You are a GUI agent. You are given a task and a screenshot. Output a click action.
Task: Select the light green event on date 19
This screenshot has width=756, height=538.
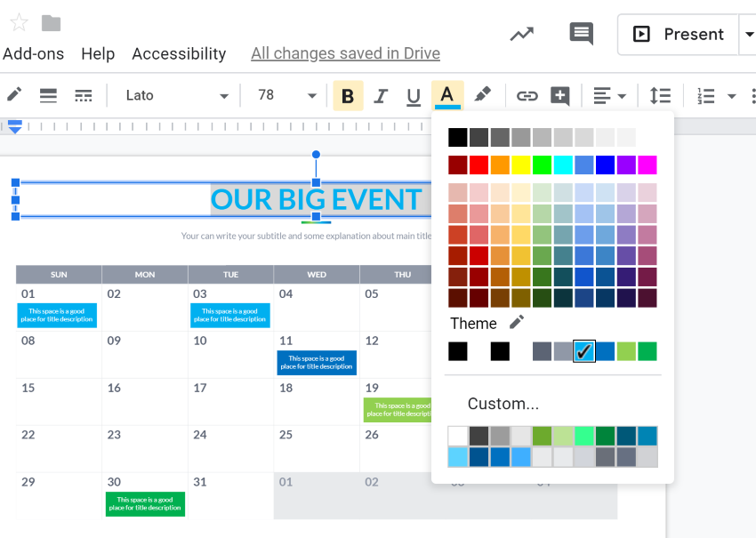pos(398,410)
